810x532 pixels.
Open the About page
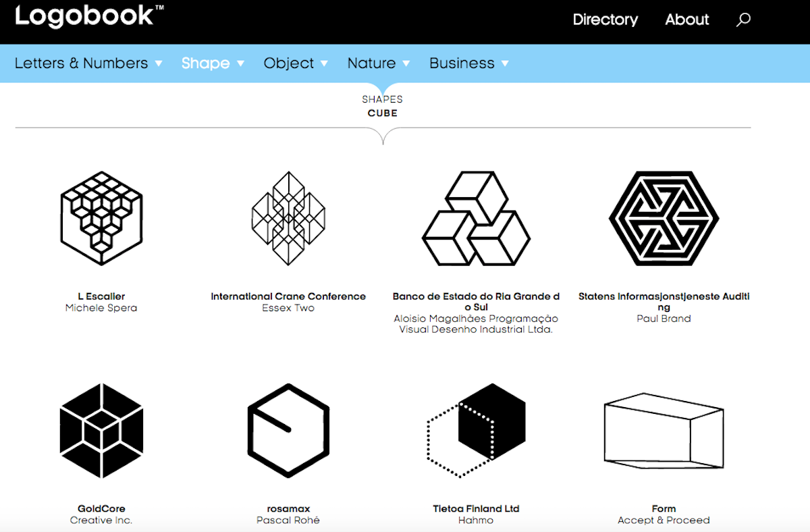(687, 20)
